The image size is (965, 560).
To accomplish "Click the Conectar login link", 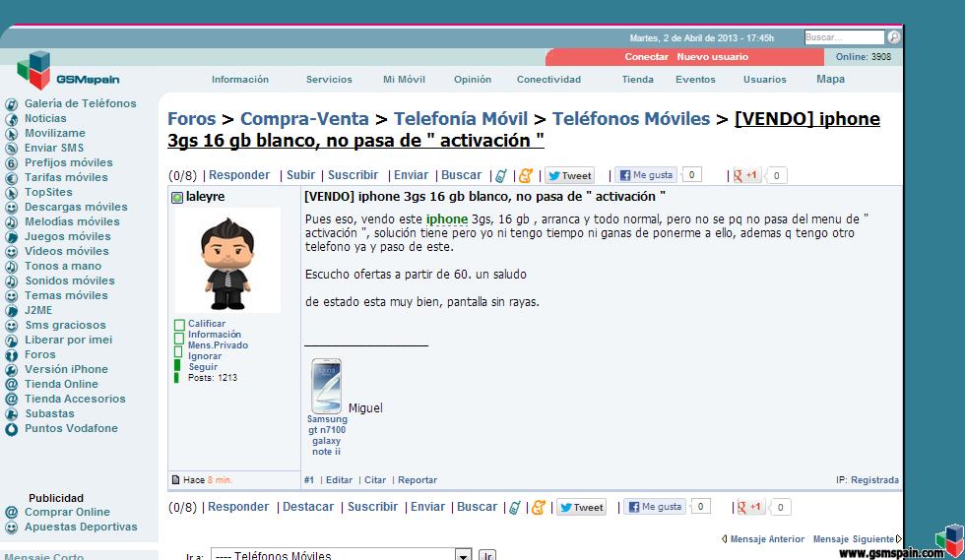I will 646,57.
